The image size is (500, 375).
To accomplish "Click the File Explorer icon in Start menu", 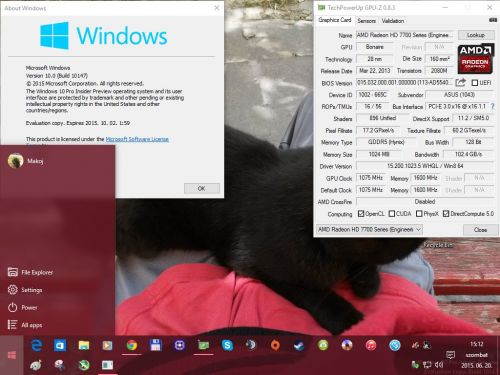I will [13, 272].
